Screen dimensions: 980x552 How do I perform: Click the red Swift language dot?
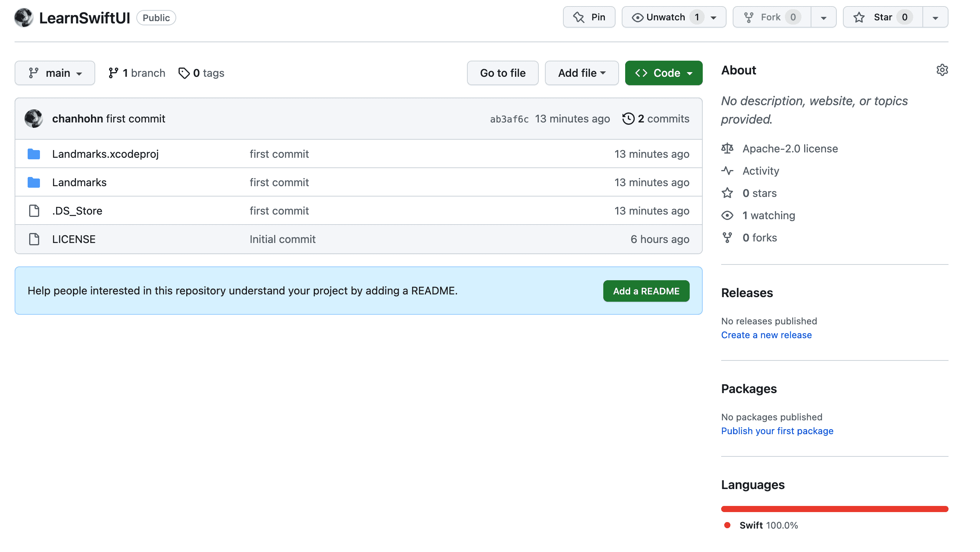point(727,525)
